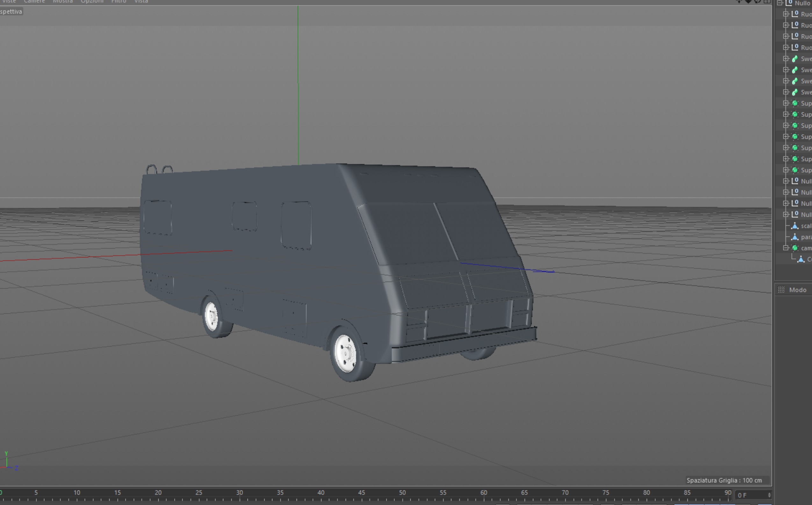
Task: Click the first Ruo null object icon
Action: pyautogui.click(x=795, y=14)
